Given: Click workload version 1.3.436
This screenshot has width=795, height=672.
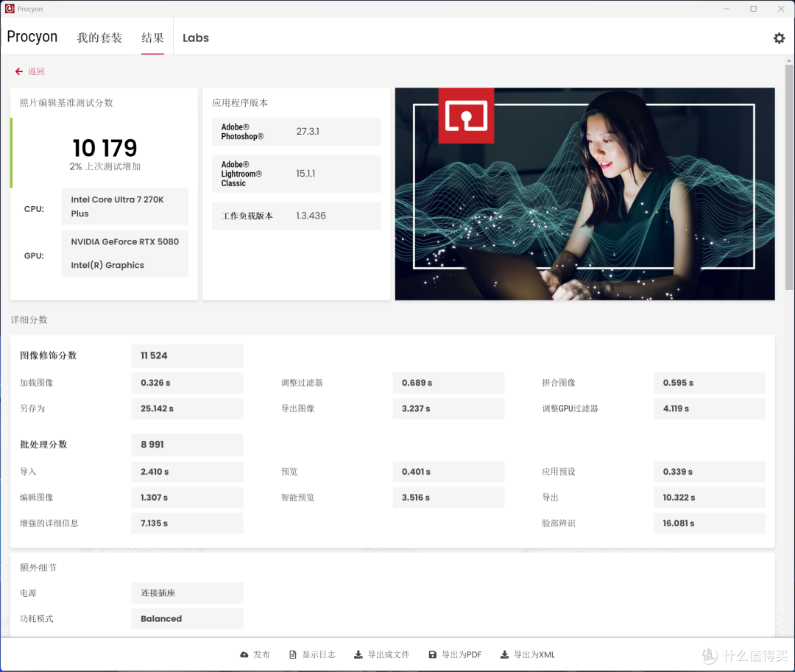Looking at the screenshot, I should [311, 216].
